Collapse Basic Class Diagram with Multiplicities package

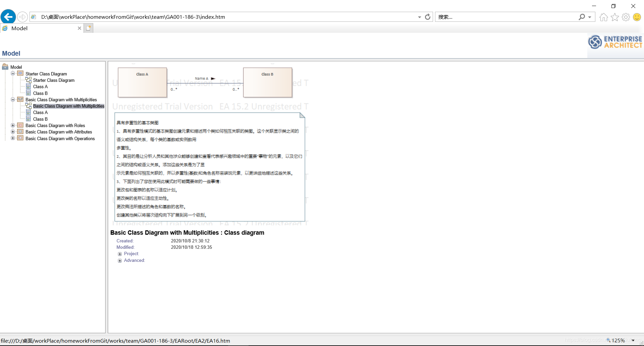coord(13,99)
